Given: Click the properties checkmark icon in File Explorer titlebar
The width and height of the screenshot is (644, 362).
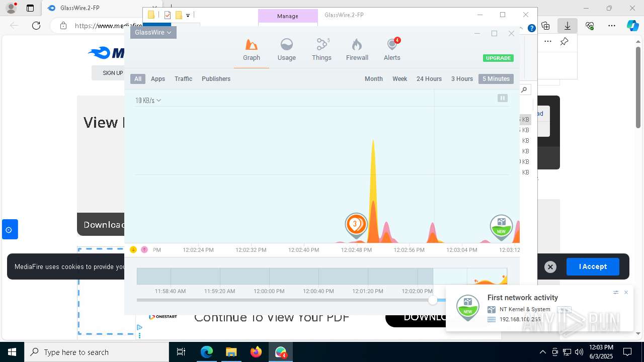Looking at the screenshot, I should pos(168,15).
